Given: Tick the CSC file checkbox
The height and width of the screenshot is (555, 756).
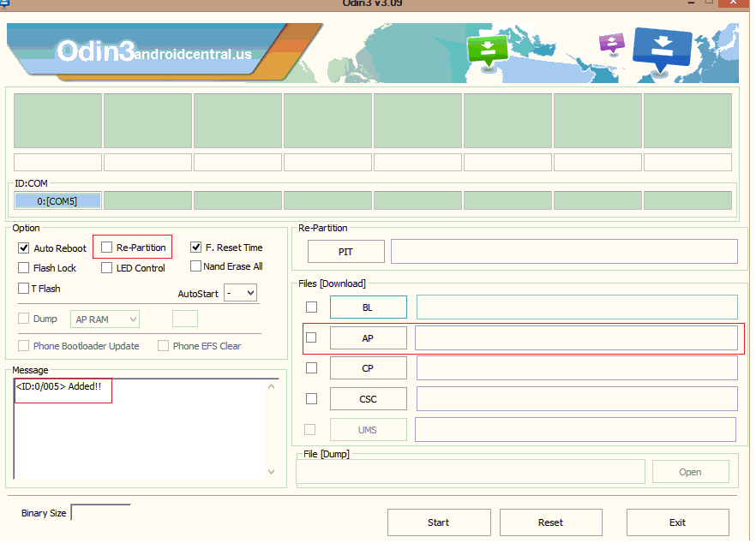Looking at the screenshot, I should [x=311, y=399].
